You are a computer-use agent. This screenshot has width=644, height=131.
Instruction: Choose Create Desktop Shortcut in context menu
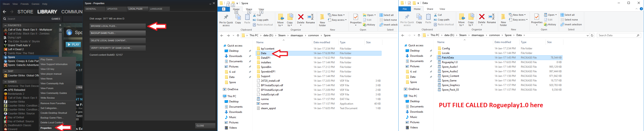54,113
